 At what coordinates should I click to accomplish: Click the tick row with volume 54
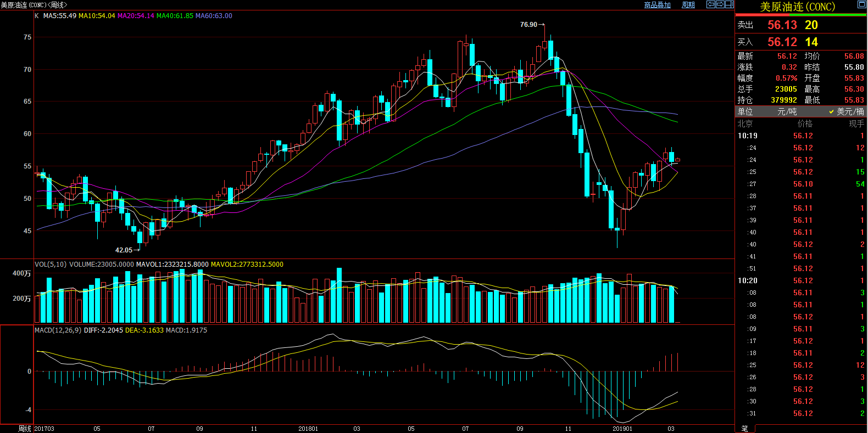[801, 184]
